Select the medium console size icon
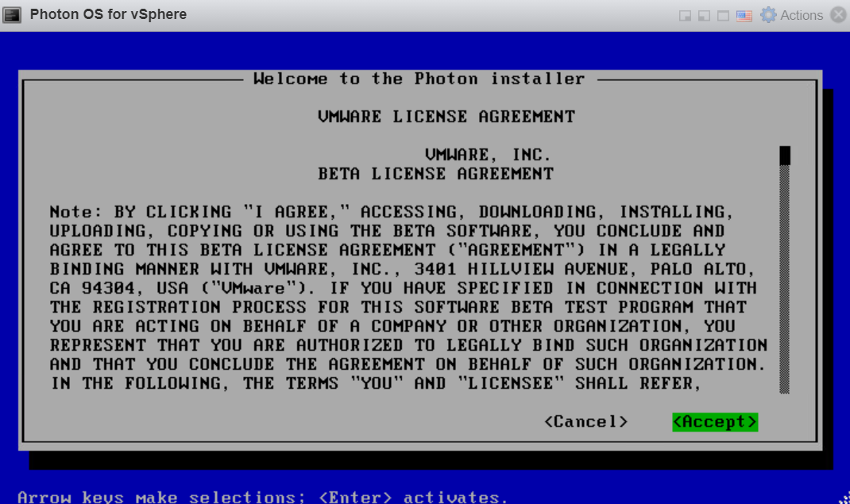Image resolution: width=850 pixels, height=504 pixels. pos(704,16)
